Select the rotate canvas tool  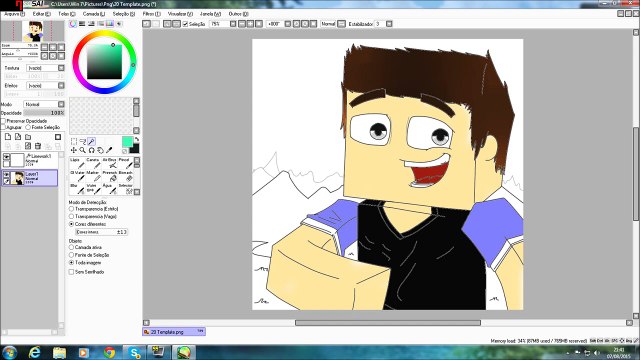[91, 150]
